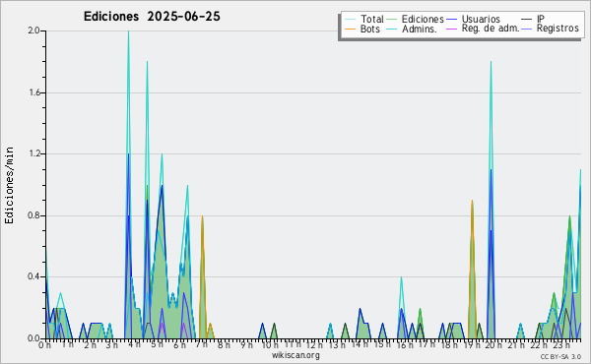Screen dimensions: 591x364
Task: Click the '7 h' x-axis label
Action: [201, 343]
